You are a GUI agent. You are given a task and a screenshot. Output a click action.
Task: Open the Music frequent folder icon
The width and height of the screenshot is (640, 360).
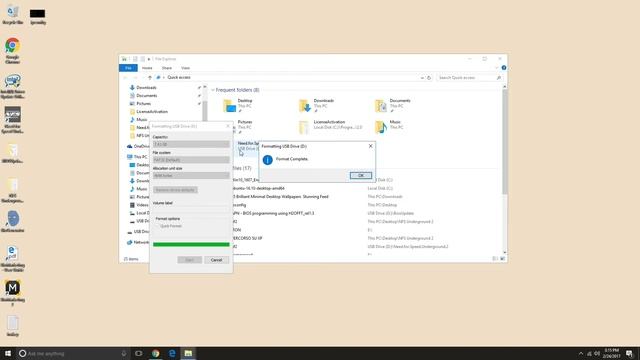[x=380, y=127]
